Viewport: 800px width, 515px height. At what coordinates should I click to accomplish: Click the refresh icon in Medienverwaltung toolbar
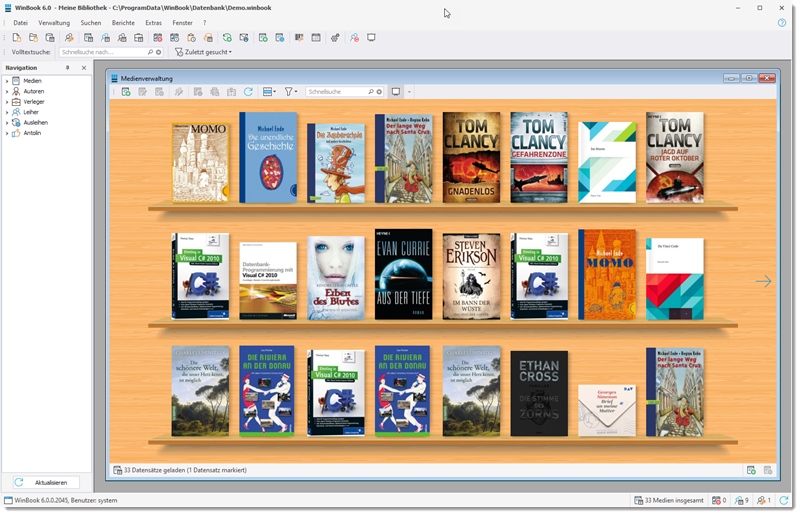pos(248,92)
